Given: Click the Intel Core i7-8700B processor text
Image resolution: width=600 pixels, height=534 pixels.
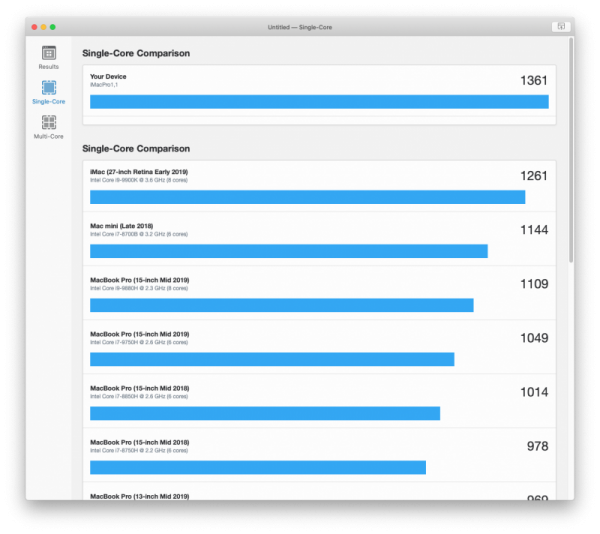Looking at the screenshot, I should [139, 234].
